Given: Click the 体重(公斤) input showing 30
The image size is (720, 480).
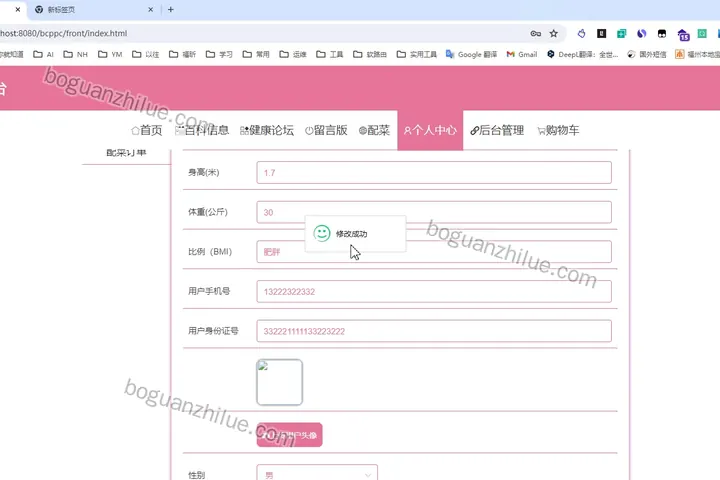Looking at the screenshot, I should (x=434, y=212).
